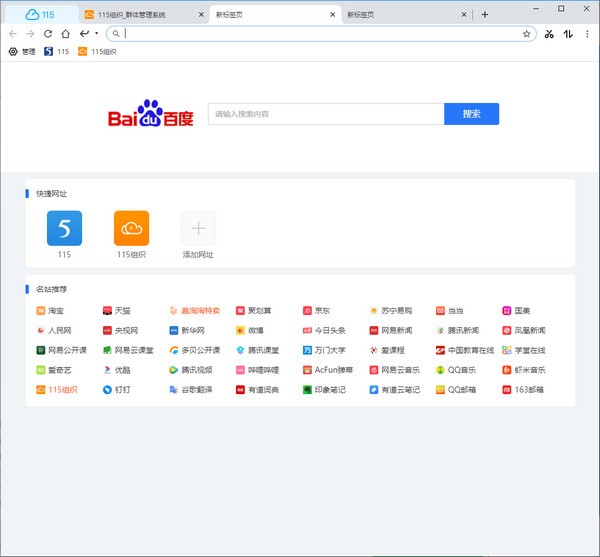Image resolution: width=600 pixels, height=557 pixels.
Task: Open a new tab with plus button
Action: (484, 15)
